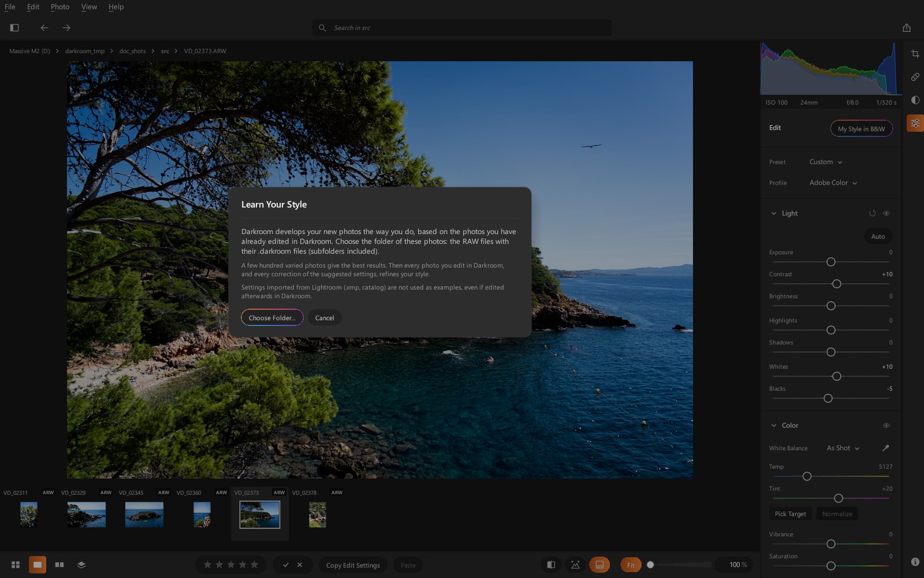This screenshot has width=924, height=578.
Task: Toggle Fit zoom mode
Action: tap(631, 565)
